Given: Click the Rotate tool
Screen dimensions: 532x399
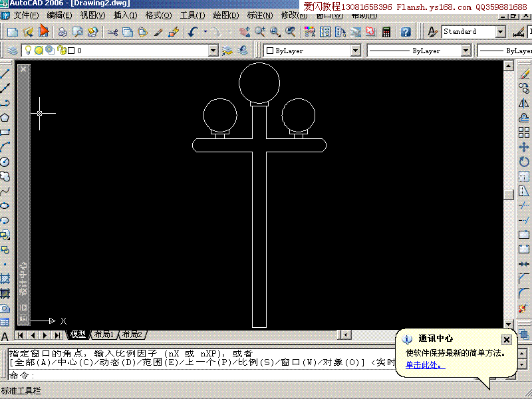Looking at the screenshot, I should (524, 162).
